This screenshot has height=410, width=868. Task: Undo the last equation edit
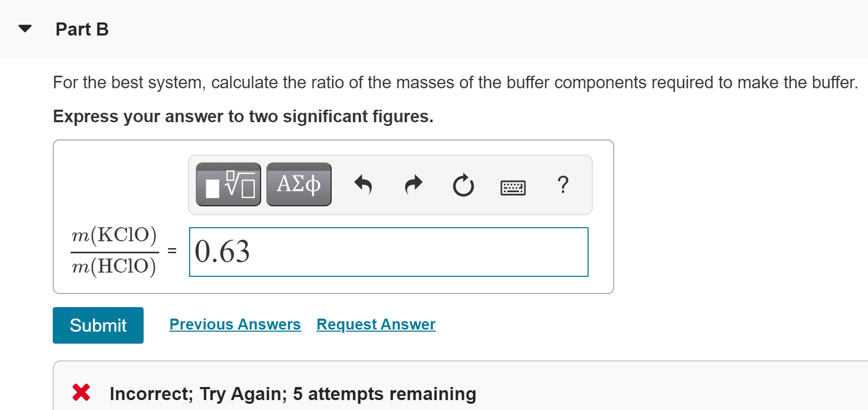pyautogui.click(x=363, y=185)
